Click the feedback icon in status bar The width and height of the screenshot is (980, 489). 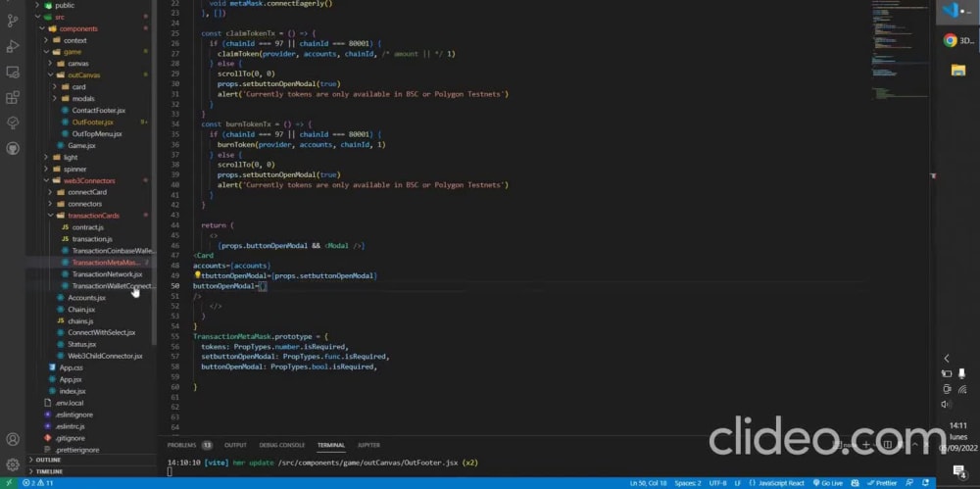tap(911, 483)
